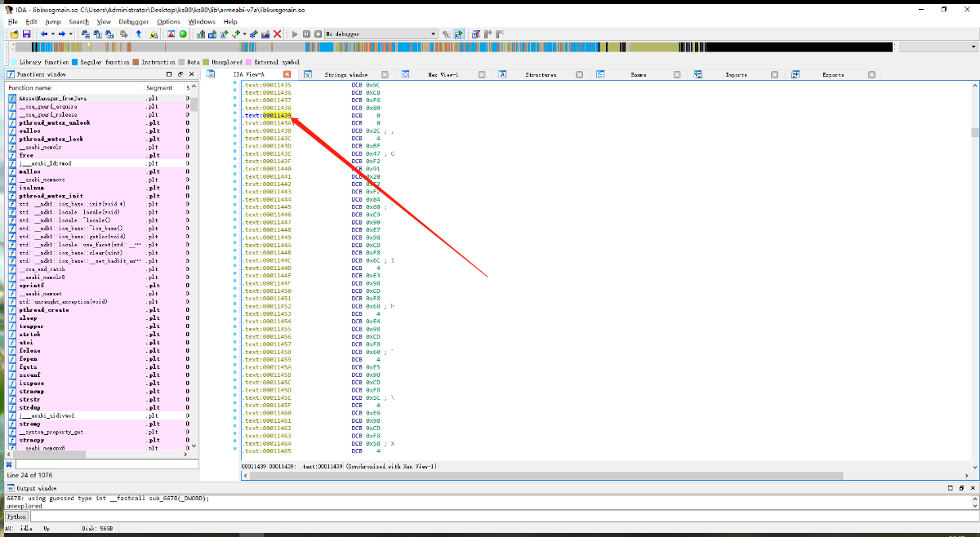The width and height of the screenshot is (980, 537).
Task: Select the pthread_create function row
Action: click(x=98, y=310)
